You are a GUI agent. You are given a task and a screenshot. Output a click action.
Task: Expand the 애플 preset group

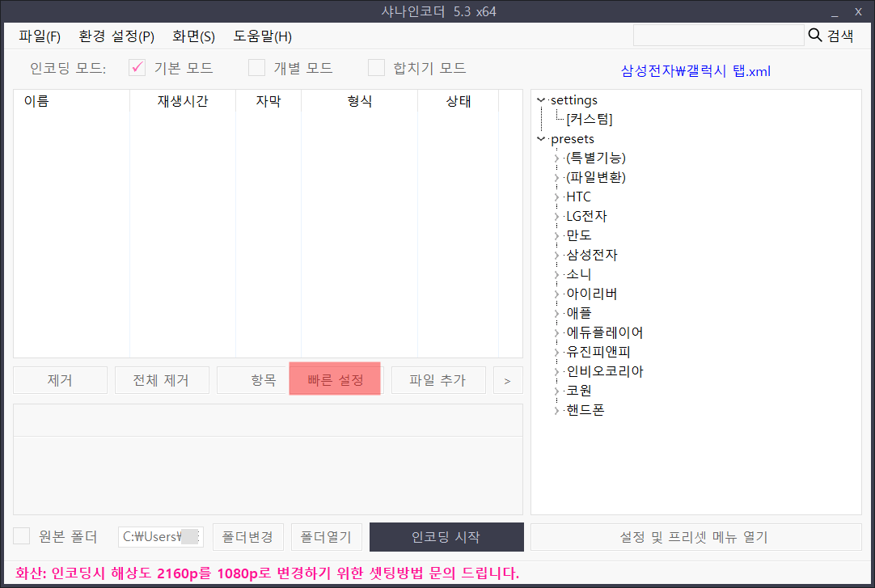pos(556,313)
